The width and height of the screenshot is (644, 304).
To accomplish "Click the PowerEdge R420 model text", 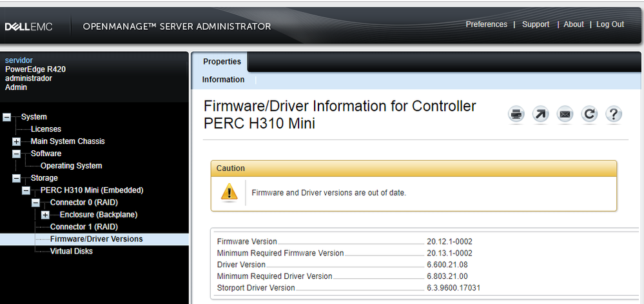I will [35, 69].
